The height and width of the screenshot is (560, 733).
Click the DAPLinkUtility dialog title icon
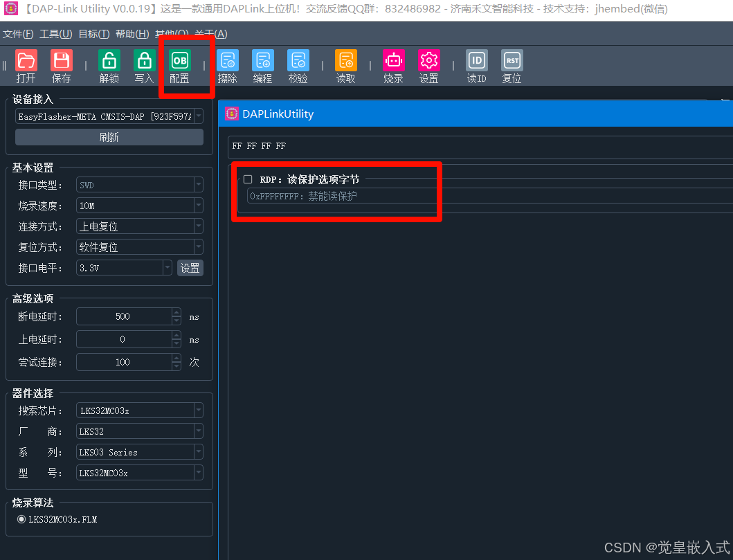(x=232, y=114)
